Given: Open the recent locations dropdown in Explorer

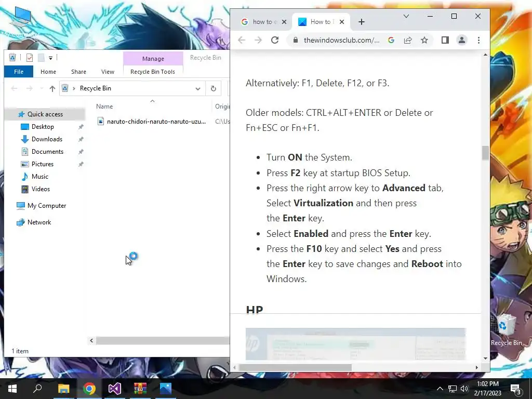Looking at the screenshot, I should [x=42, y=88].
